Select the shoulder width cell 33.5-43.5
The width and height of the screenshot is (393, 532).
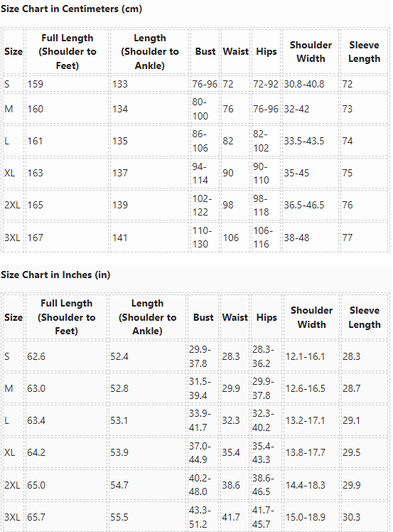point(304,141)
